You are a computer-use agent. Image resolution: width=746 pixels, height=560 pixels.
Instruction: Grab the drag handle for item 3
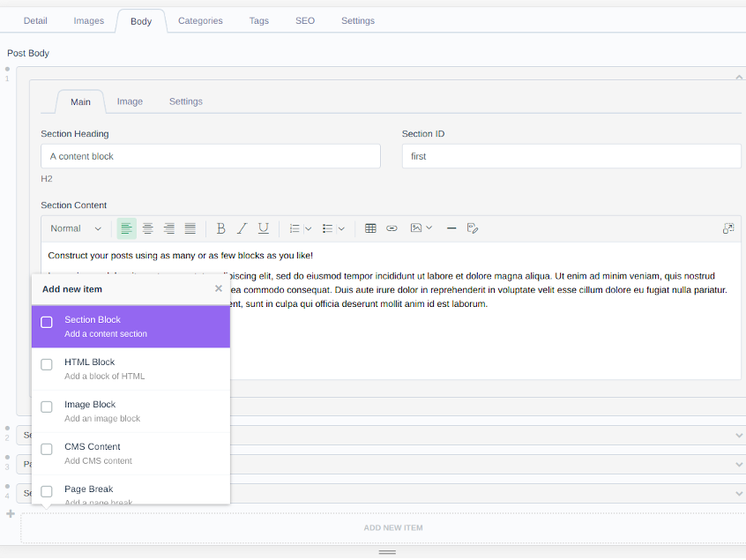tap(7, 457)
